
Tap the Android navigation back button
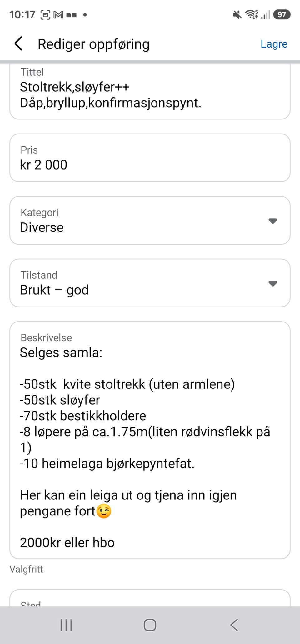tap(234, 625)
